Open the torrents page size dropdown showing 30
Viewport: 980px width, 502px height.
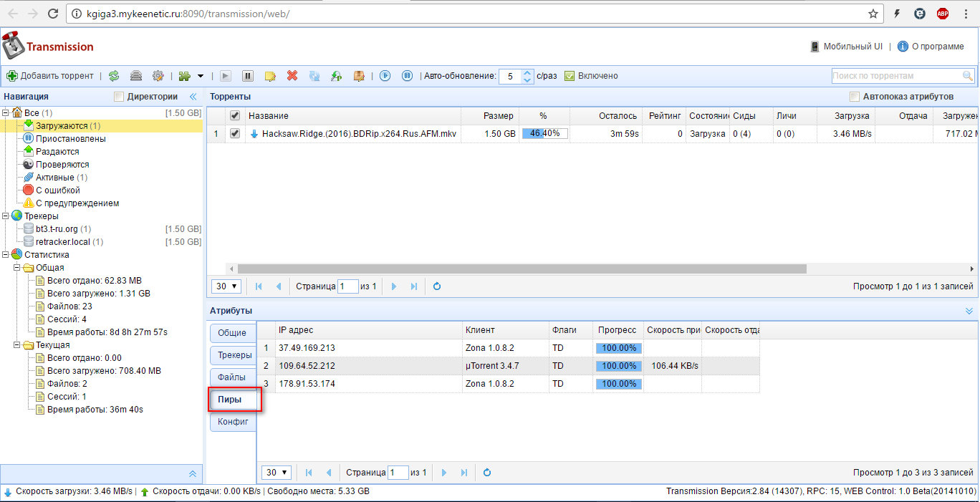226,286
